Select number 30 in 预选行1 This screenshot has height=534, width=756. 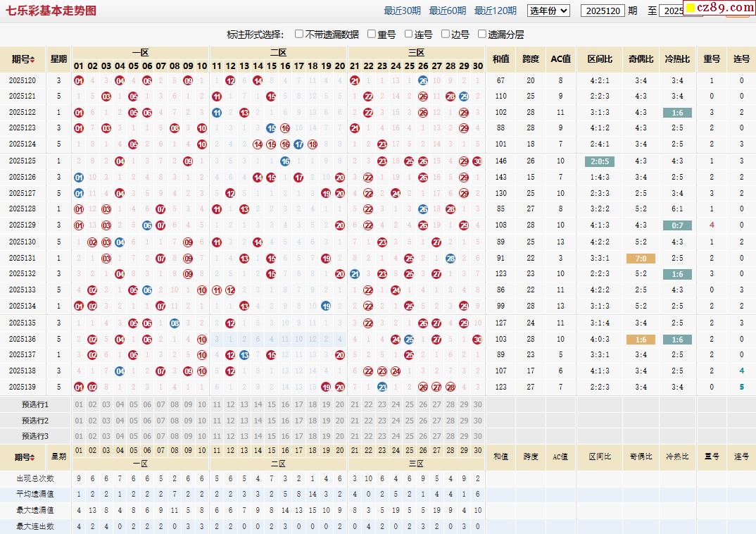477,404
